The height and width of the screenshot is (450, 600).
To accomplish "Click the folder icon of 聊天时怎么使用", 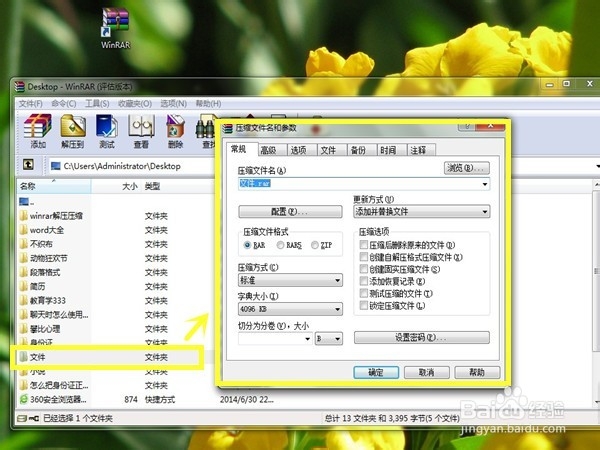I will click(24, 315).
